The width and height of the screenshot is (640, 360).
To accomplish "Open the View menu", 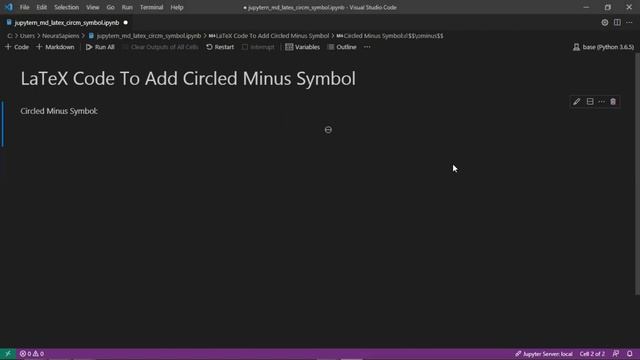I will (93, 7).
